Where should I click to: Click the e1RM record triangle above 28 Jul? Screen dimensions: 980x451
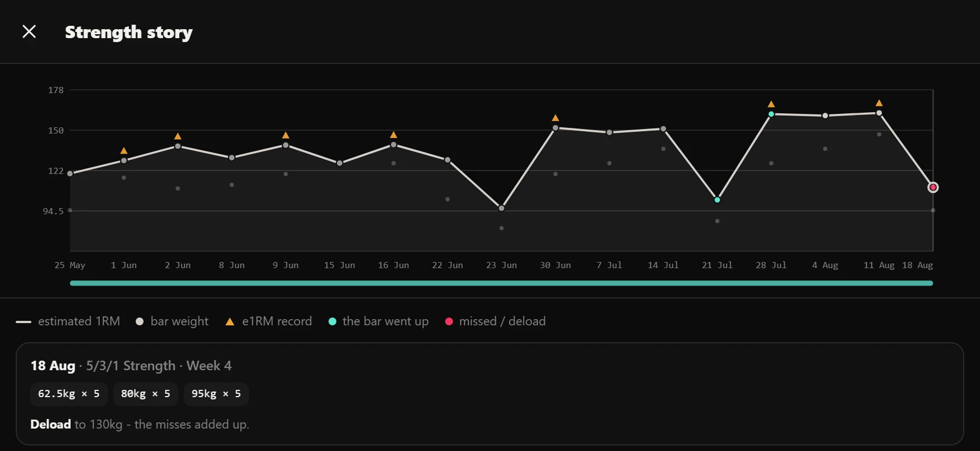point(771,104)
